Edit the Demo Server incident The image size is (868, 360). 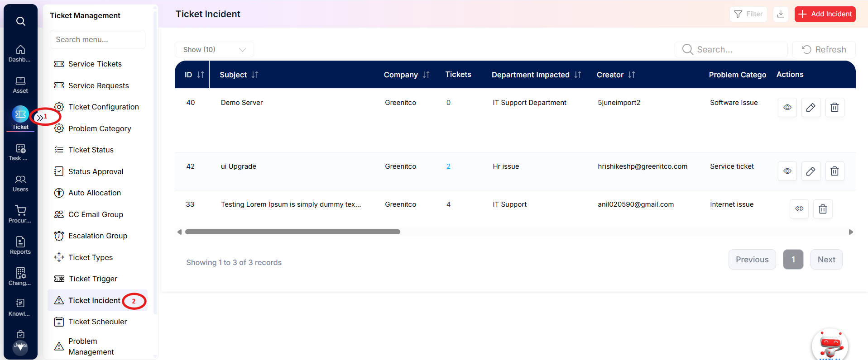point(811,107)
